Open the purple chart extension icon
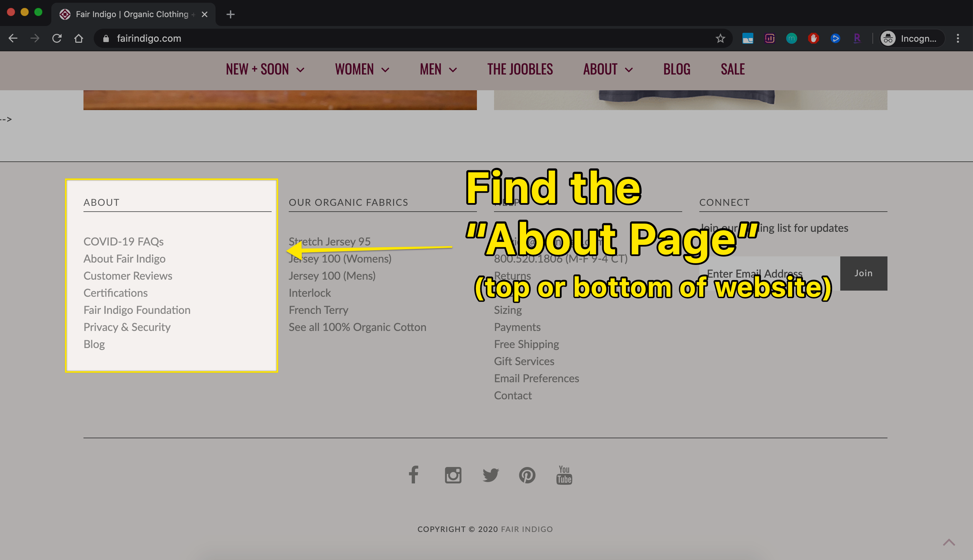This screenshot has width=973, height=560. (x=769, y=38)
